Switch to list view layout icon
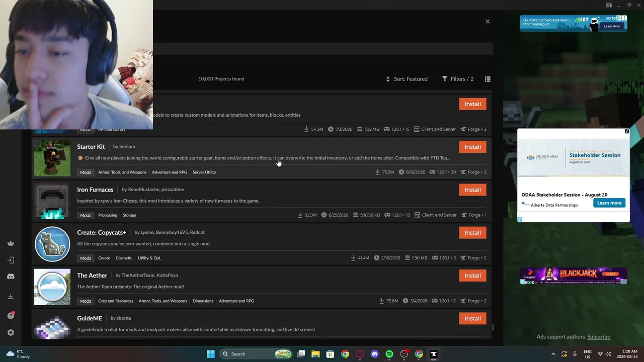This screenshot has width=644, height=362. click(488, 79)
